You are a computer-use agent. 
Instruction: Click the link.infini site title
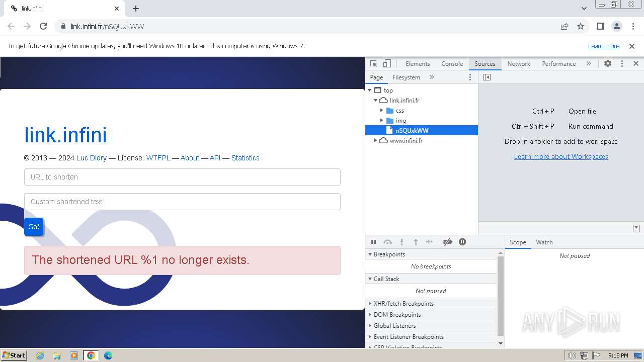(x=65, y=135)
